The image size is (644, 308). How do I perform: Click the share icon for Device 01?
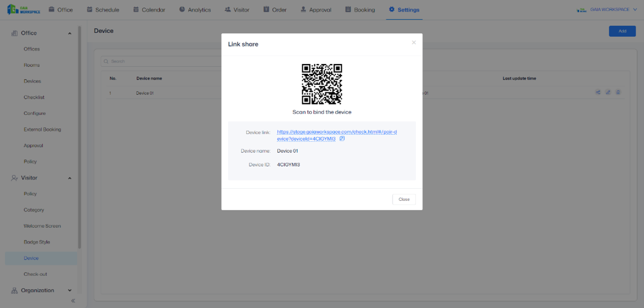point(598,92)
